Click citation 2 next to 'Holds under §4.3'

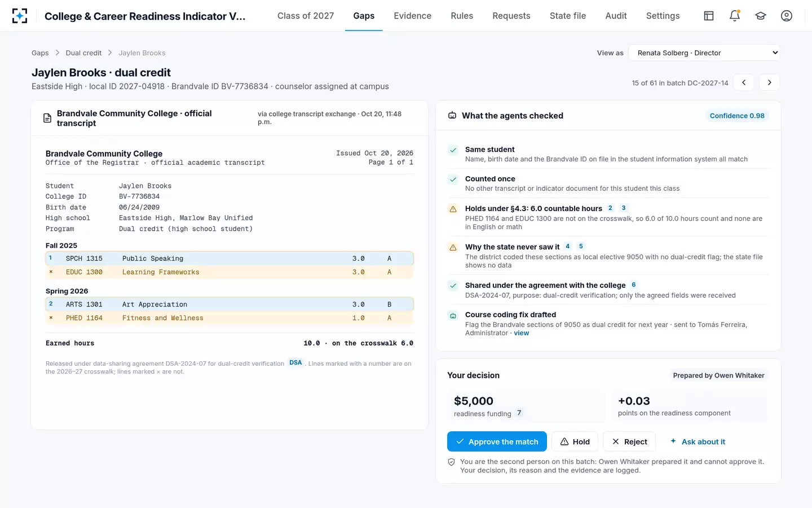[610, 208]
